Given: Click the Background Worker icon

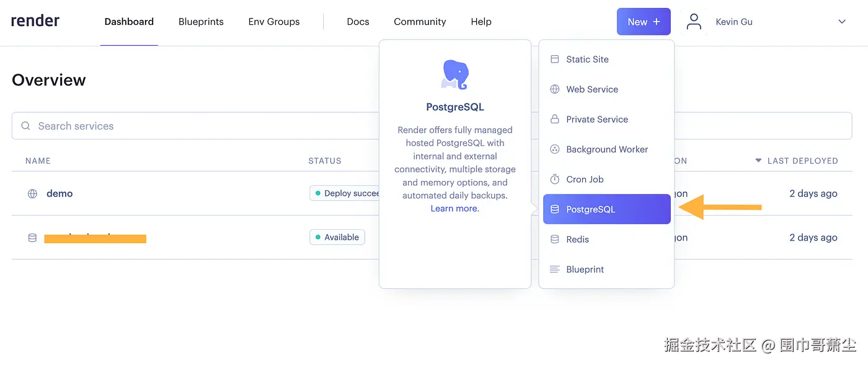Looking at the screenshot, I should [555, 149].
